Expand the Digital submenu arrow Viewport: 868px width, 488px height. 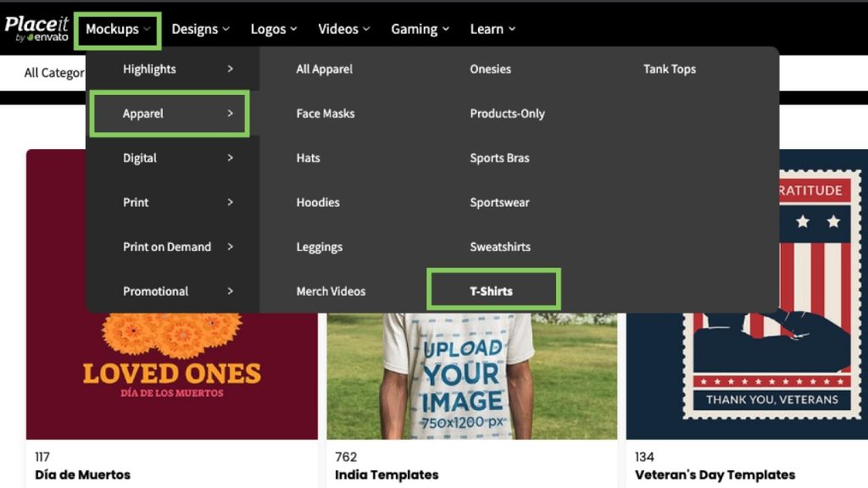coord(230,158)
